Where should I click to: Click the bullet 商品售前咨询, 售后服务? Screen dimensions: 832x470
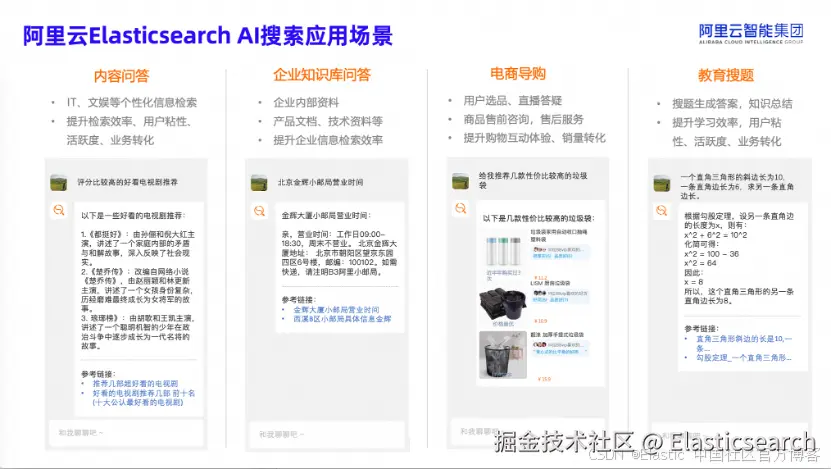pos(523,119)
